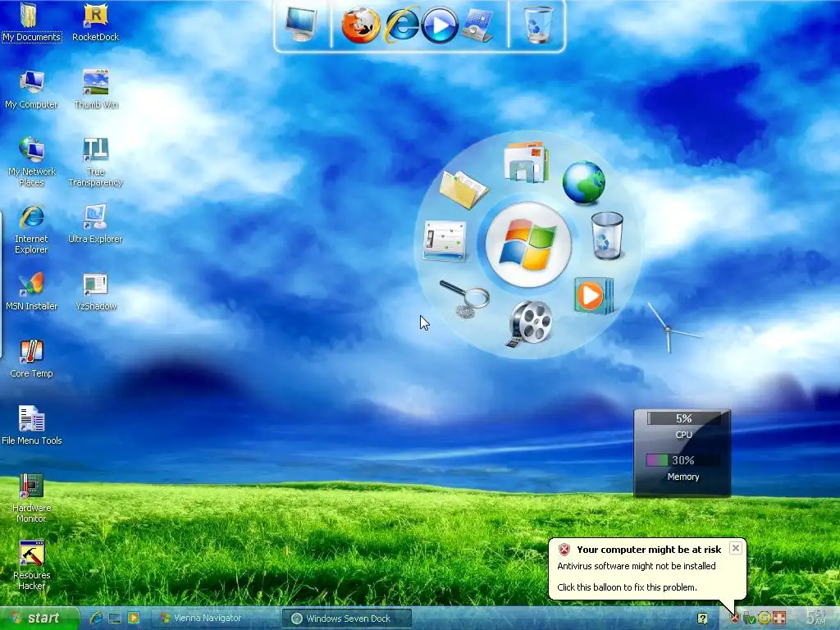Screen dimensions: 840x630
Task: Click the 'Memory' label in the gadget
Action: click(683, 477)
